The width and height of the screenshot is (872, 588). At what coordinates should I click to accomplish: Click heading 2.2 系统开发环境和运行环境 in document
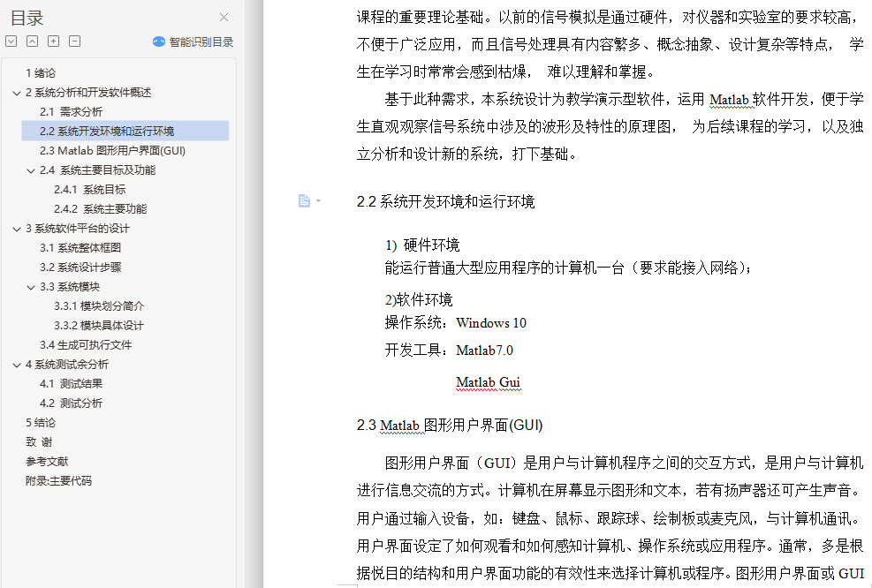pyautogui.click(x=445, y=202)
